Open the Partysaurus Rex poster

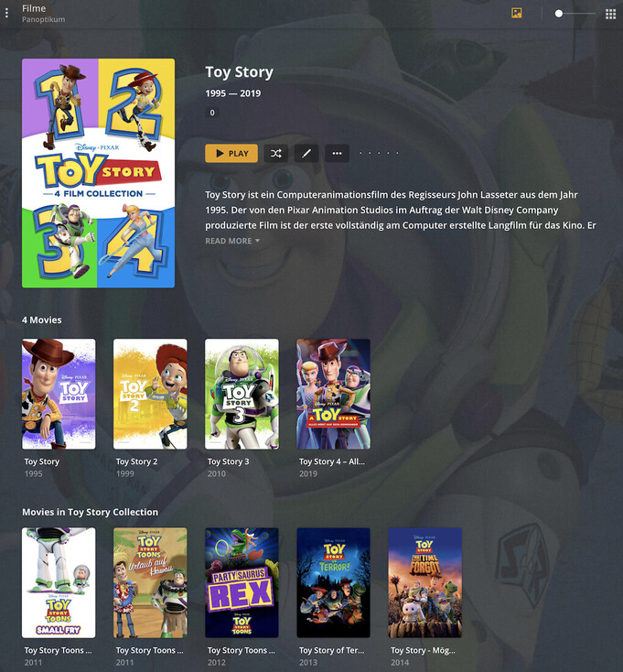pyautogui.click(x=242, y=582)
